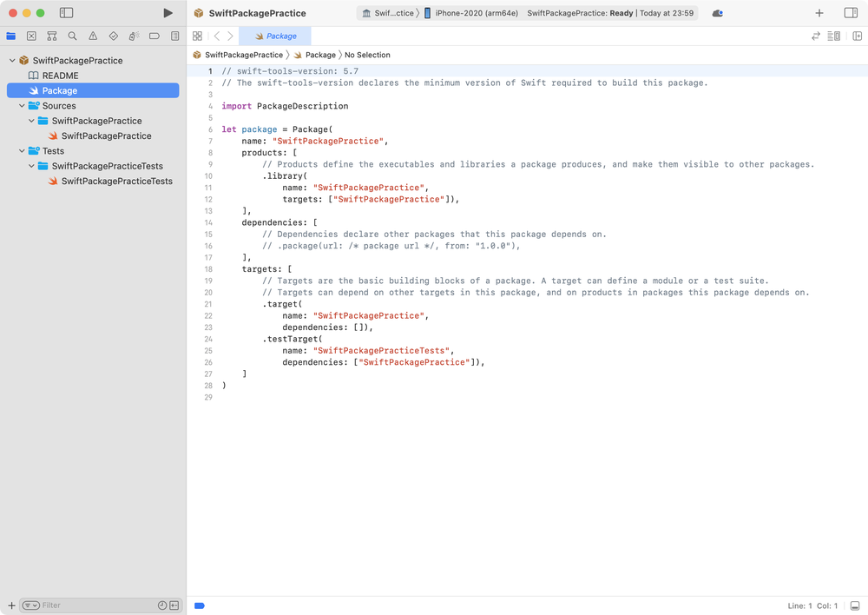
Task: Open the Find navigator magnifier icon
Action: (x=72, y=36)
